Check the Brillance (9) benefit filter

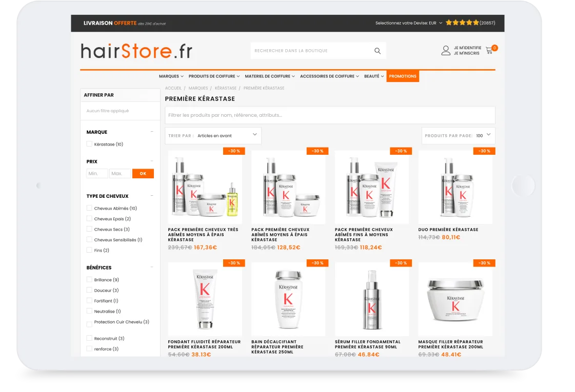tap(89, 280)
